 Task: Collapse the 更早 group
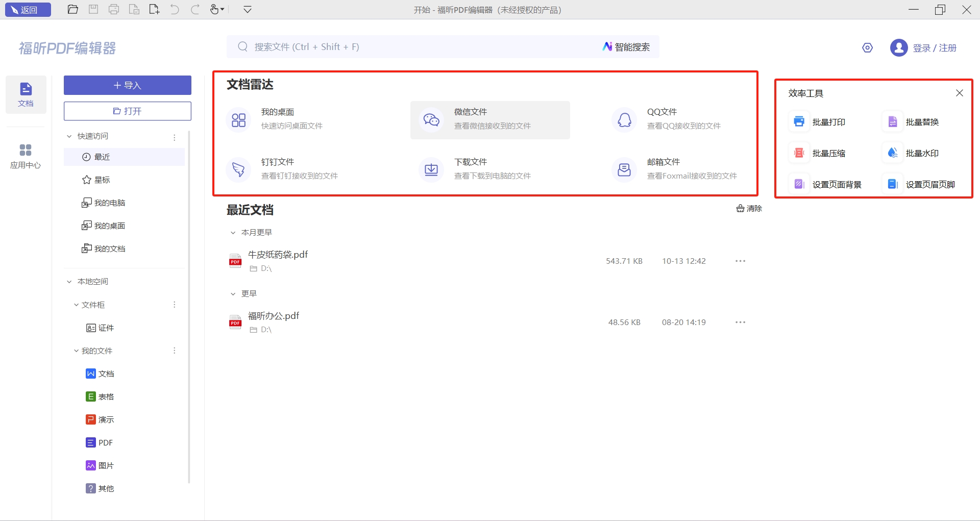click(233, 294)
